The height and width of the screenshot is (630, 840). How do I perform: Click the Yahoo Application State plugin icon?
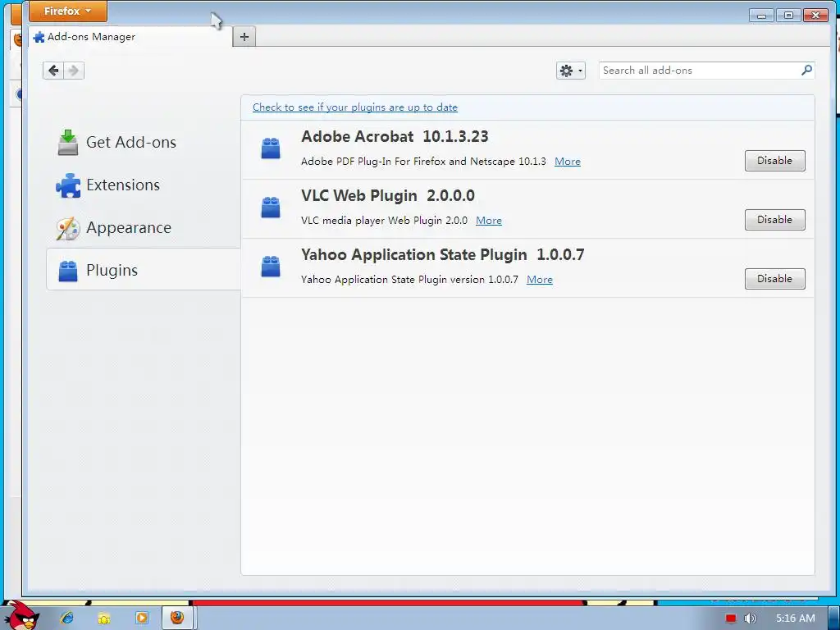pos(271,267)
